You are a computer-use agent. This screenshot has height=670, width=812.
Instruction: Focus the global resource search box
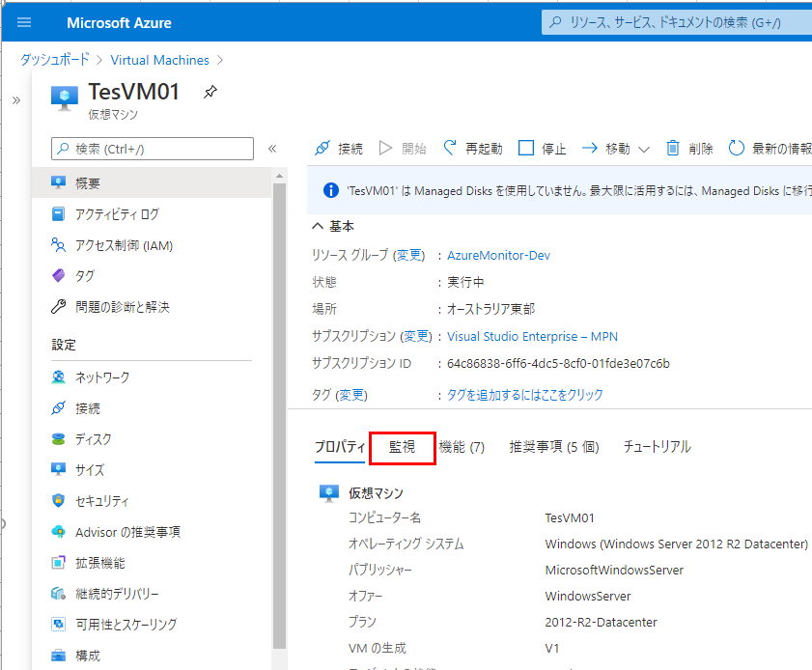click(676, 22)
